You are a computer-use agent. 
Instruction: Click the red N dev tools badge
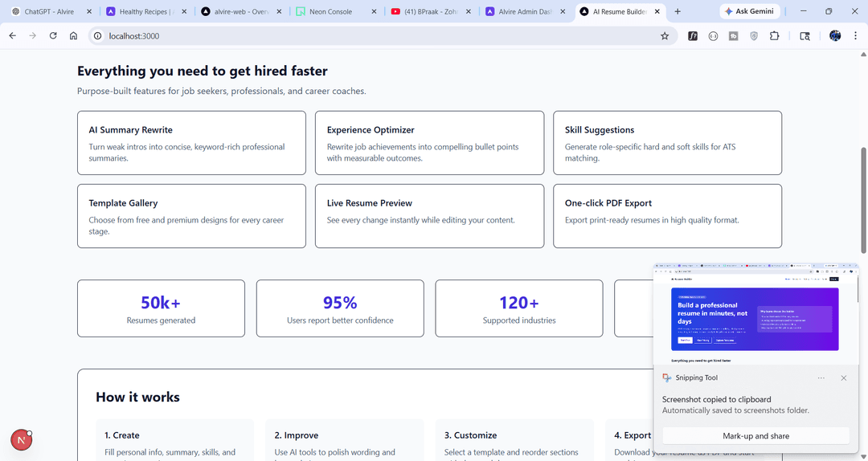pyautogui.click(x=21, y=441)
